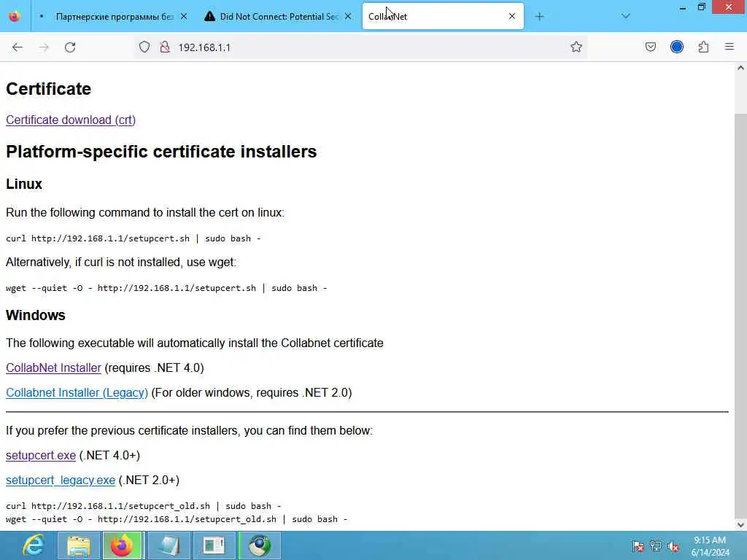Switch to Did Not Connect tab
The height and width of the screenshot is (560, 747).
(278, 17)
